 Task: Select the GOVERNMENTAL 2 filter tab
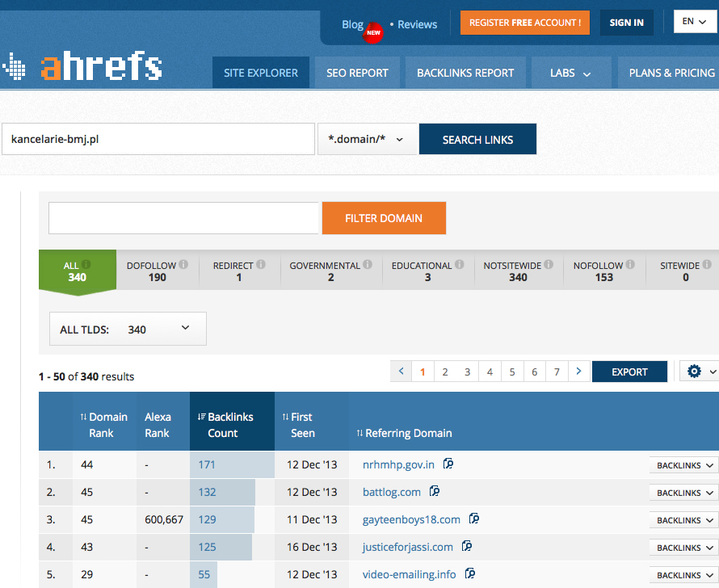[331, 271]
